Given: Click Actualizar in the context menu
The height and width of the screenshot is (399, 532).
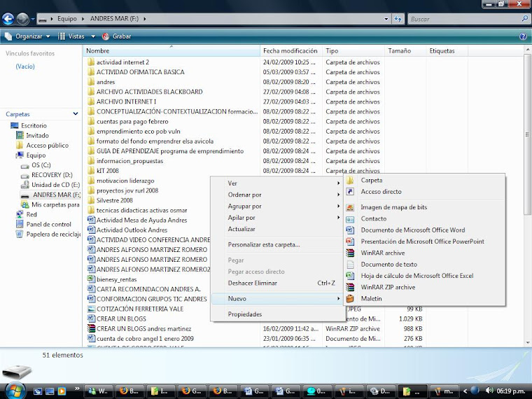Looking at the screenshot, I should pos(277,229).
